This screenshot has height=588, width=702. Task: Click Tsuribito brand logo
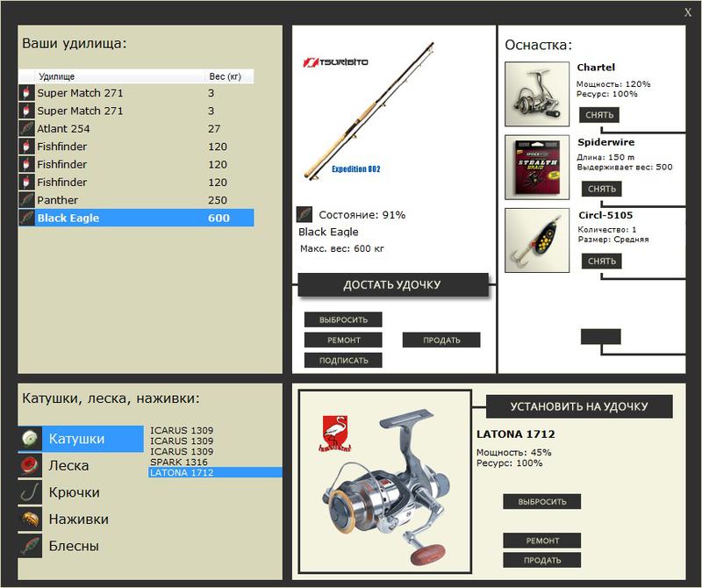tap(336, 62)
